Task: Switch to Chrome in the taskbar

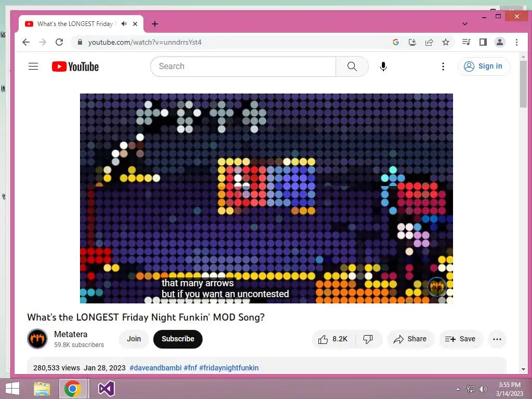Action: 73,389
